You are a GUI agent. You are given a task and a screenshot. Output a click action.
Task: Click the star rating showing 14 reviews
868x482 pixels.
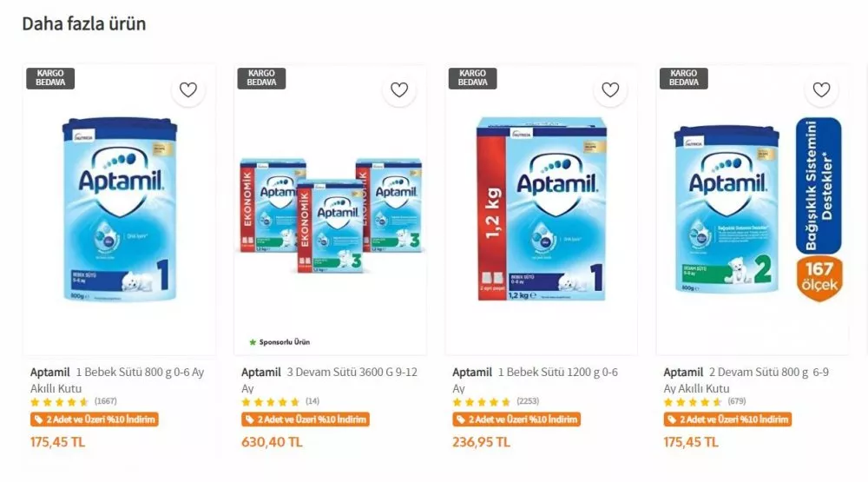click(271, 402)
